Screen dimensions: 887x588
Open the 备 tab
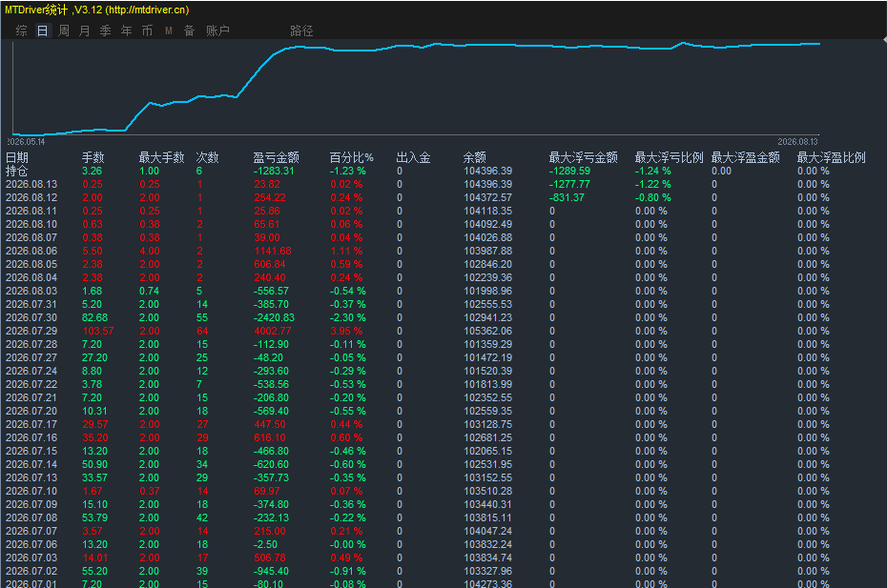[x=190, y=30]
